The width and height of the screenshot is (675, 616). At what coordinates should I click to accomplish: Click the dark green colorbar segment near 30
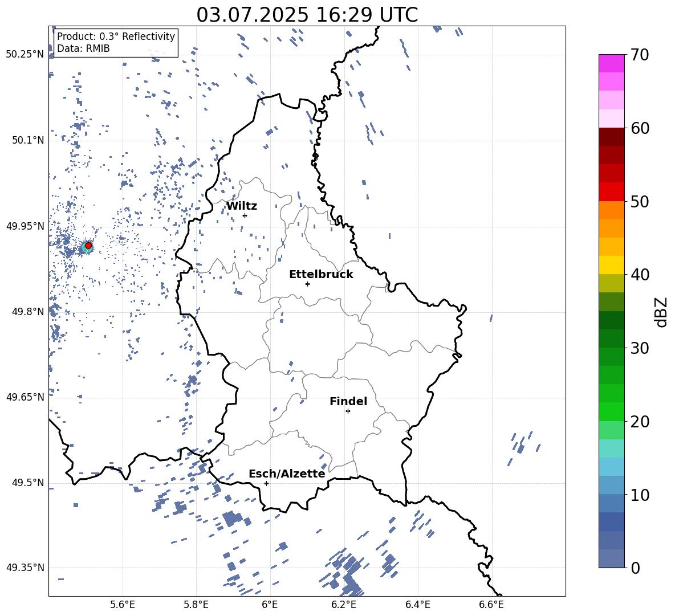click(x=611, y=338)
